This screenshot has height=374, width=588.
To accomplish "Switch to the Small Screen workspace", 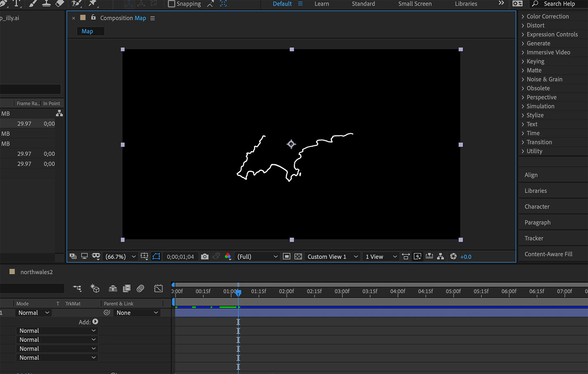I will 415,4.
